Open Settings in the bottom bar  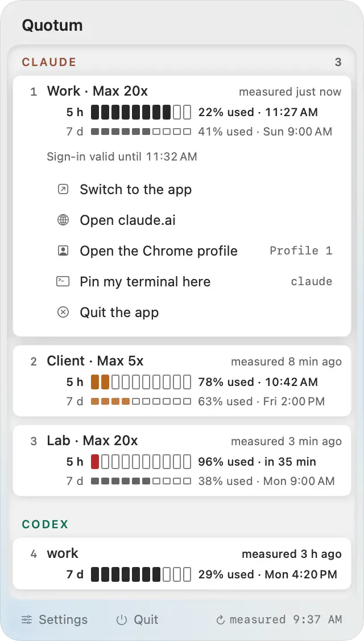pyautogui.click(x=55, y=620)
